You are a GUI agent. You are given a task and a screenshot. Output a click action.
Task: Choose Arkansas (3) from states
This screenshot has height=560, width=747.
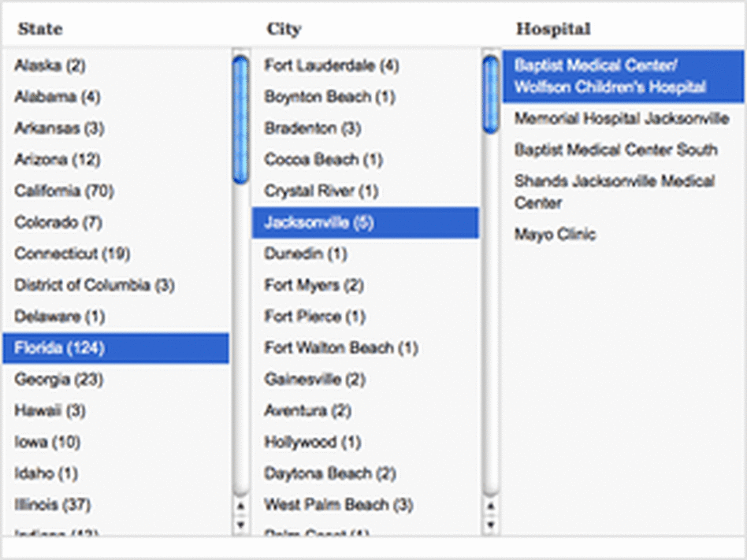(116, 128)
